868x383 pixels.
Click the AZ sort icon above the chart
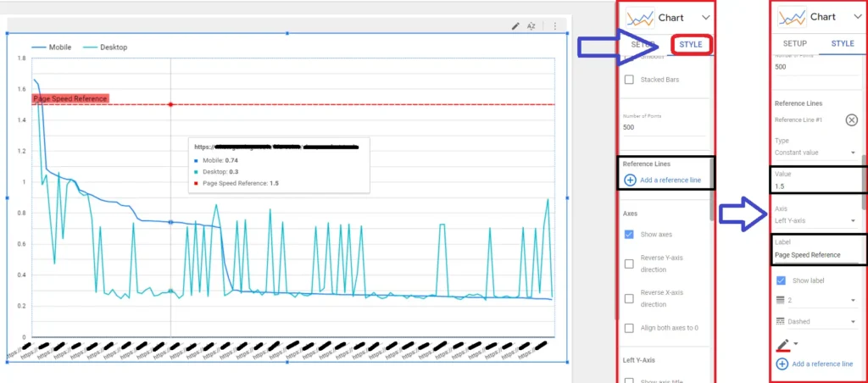(x=531, y=26)
